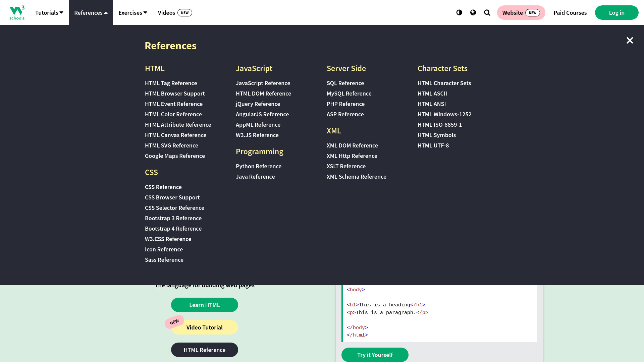
Task: Open W3.JS Reference
Action: click(x=257, y=135)
